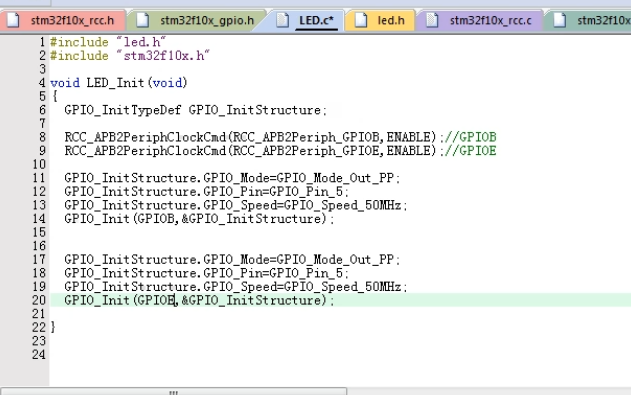Click line number 8 in the gutter
This screenshot has height=395, width=631.
pos(42,137)
